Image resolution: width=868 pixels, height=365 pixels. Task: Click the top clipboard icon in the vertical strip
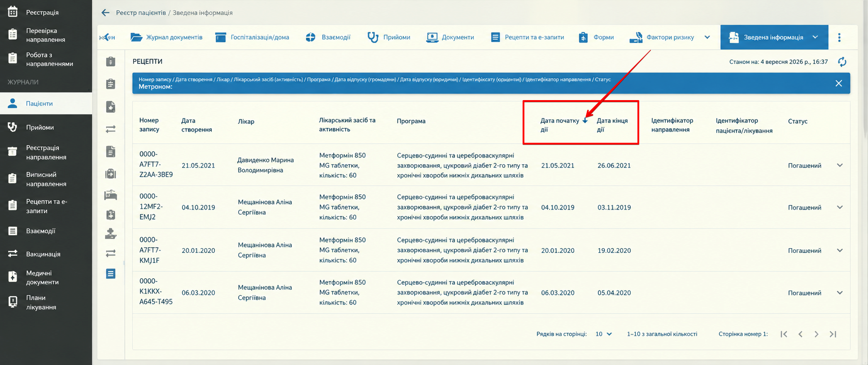pyautogui.click(x=111, y=62)
